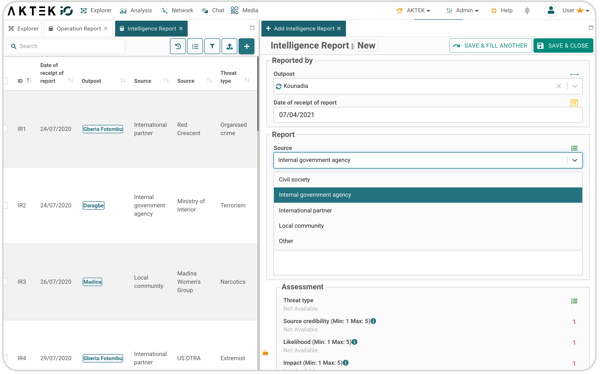Select Civil society option
Screen dimensions: 600x374
pos(428,180)
